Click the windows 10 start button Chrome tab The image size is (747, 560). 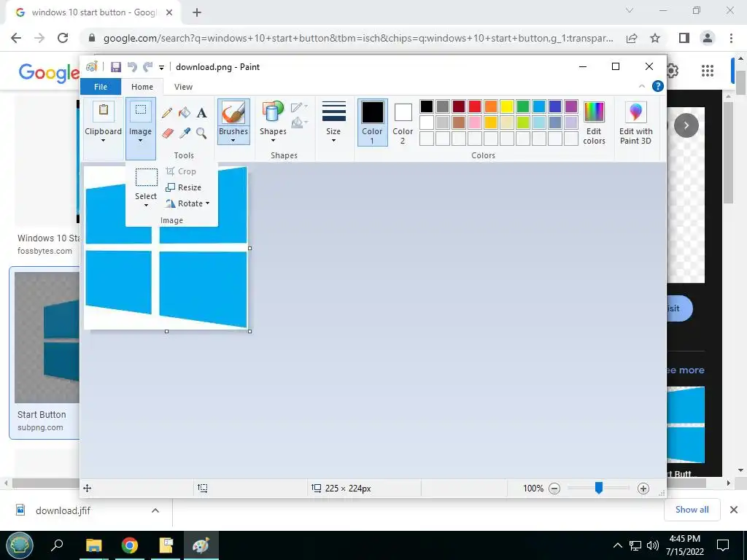pos(93,13)
